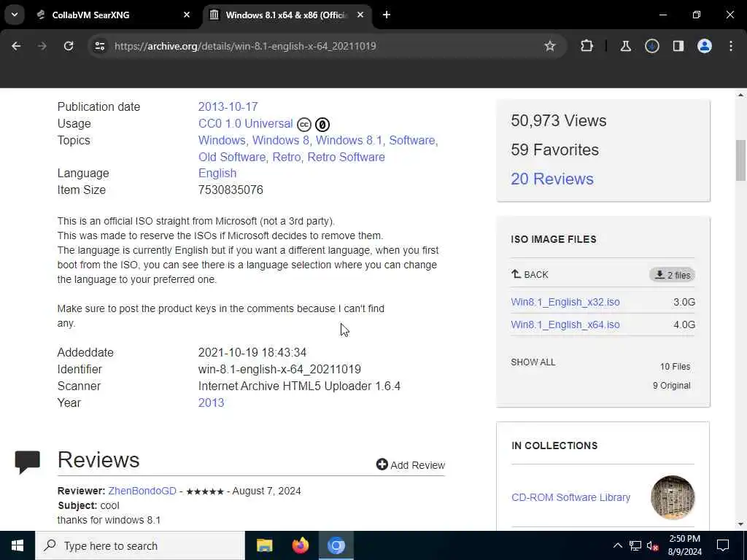Open the Chrome three-dot menu
Screen dimensions: 747x560
(731, 46)
